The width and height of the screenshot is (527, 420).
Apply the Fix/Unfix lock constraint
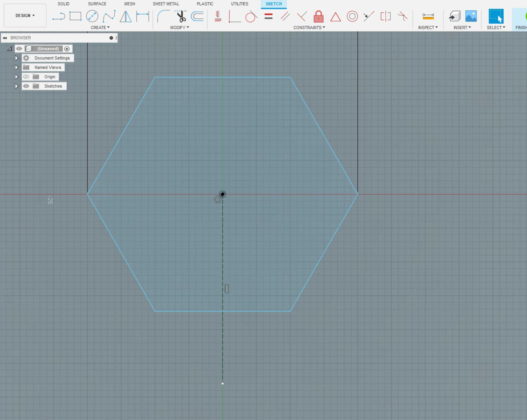(x=319, y=16)
